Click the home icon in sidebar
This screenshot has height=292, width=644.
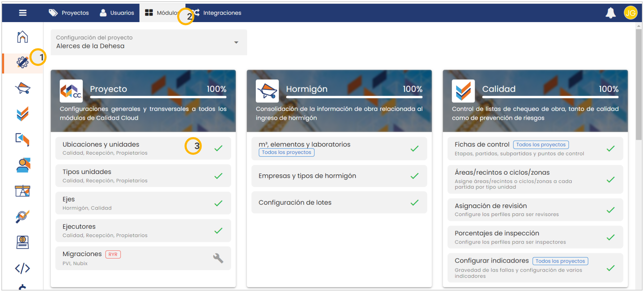22,37
